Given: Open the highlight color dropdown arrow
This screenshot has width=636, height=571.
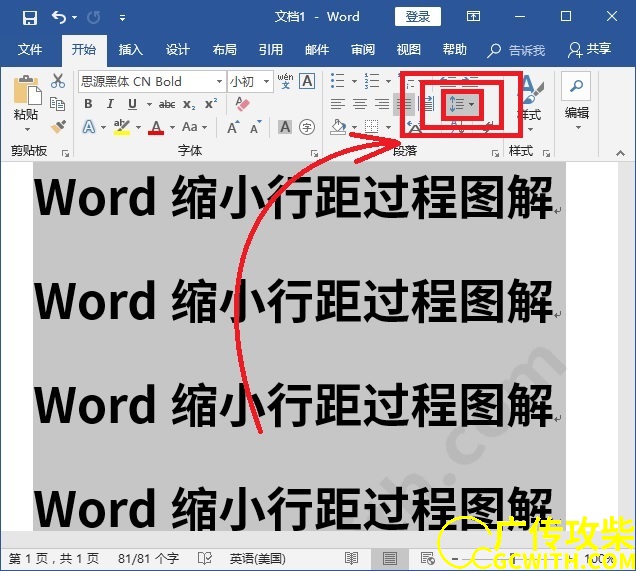Looking at the screenshot, I should pos(138,128).
